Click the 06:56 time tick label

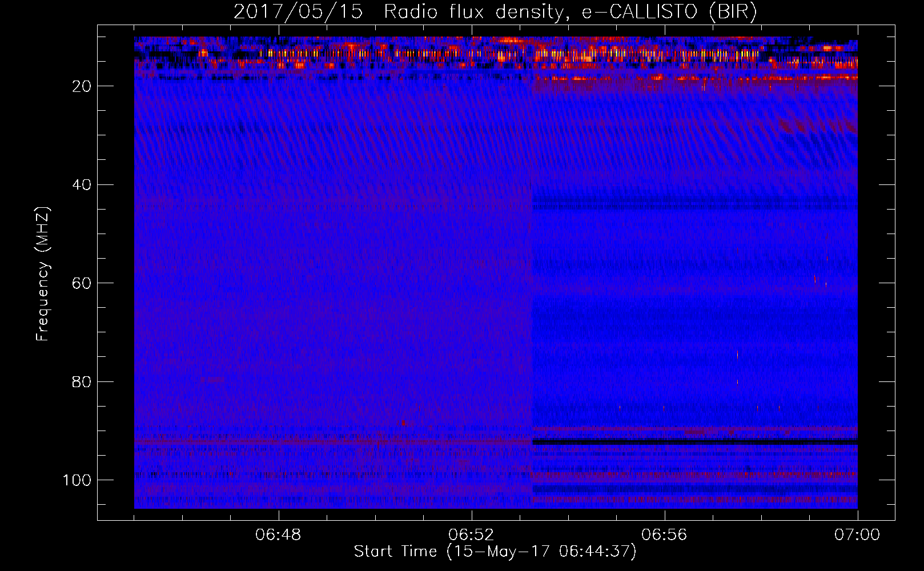point(665,535)
